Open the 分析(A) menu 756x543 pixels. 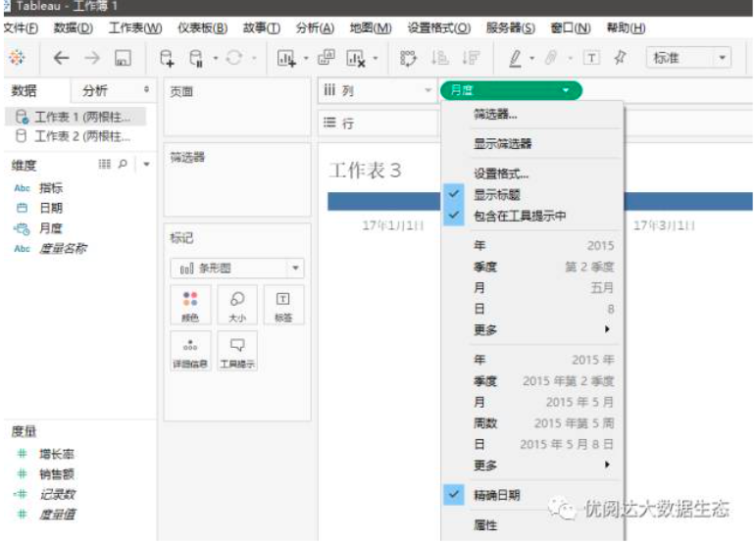314,28
